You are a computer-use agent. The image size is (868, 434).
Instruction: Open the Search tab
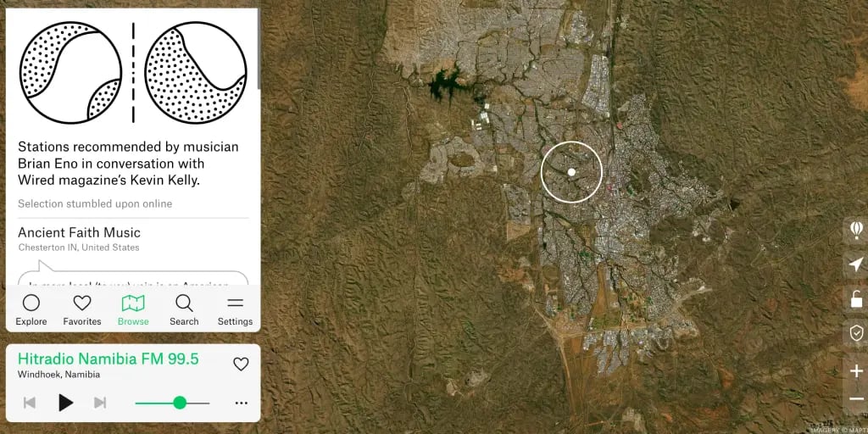coord(184,310)
